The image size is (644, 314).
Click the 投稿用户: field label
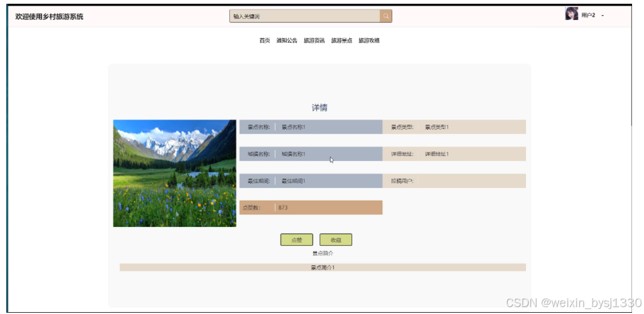pos(402,181)
